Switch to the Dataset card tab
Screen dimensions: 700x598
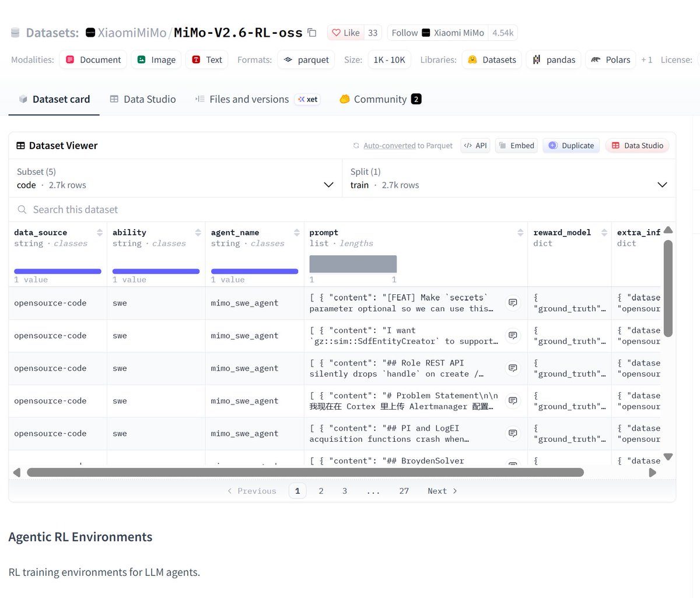pyautogui.click(x=54, y=99)
